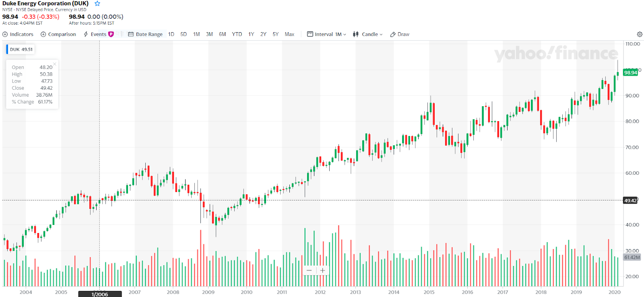Expand the Candle chart type dropdown
The height and width of the screenshot is (297, 644).
(x=367, y=34)
